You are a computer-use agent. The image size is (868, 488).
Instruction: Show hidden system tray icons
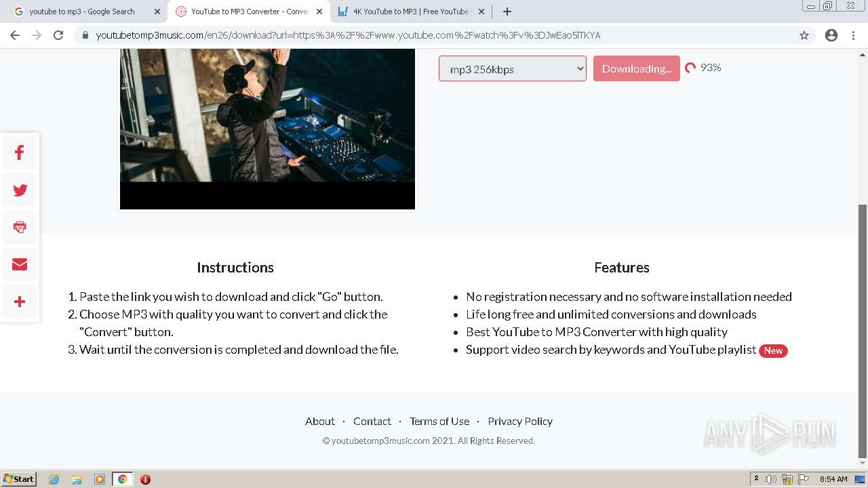[x=756, y=479]
